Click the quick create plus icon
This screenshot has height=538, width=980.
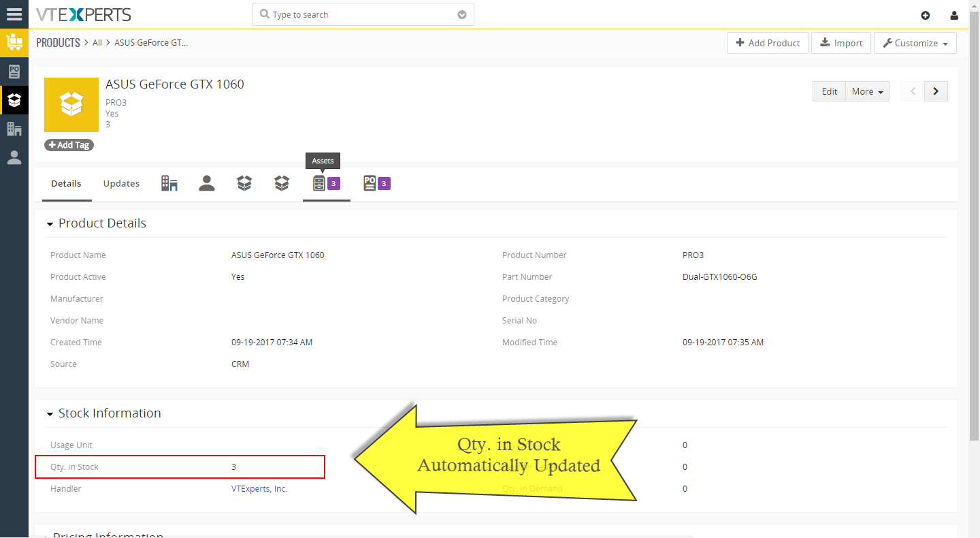(x=925, y=16)
